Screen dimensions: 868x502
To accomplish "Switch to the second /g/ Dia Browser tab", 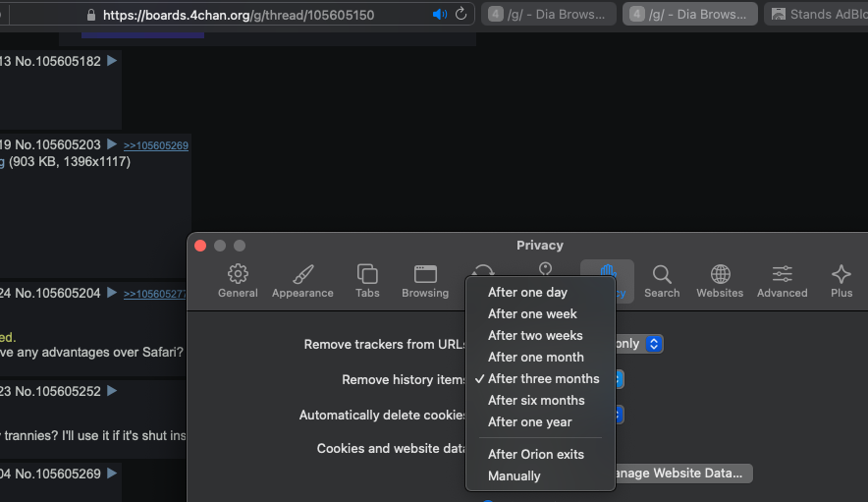I will [x=689, y=14].
